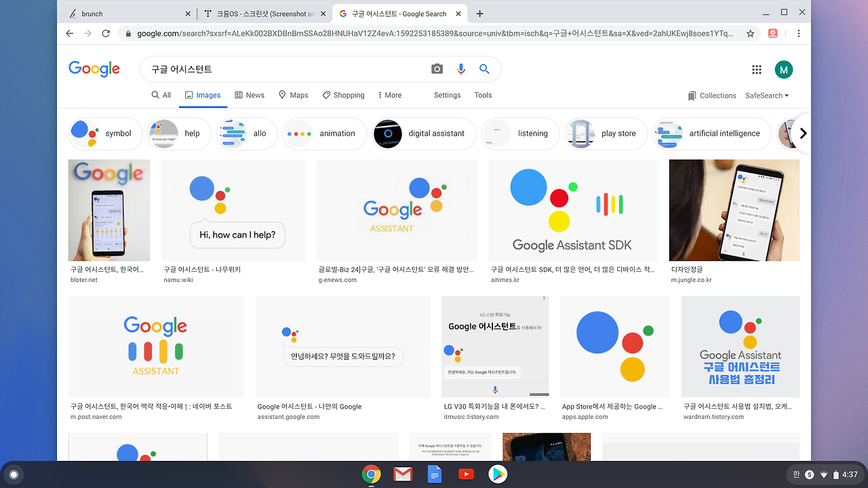Switch to the News results tab
Image resolution: width=868 pixels, height=488 pixels.
click(250, 95)
